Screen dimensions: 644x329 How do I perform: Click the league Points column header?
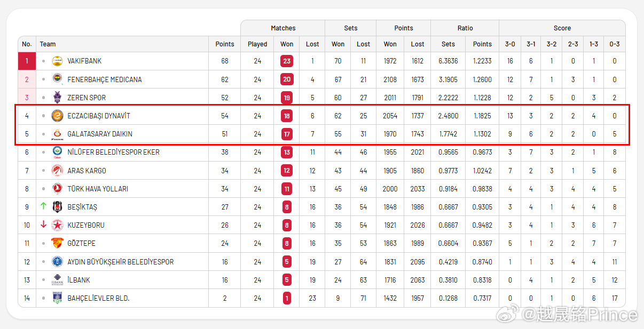[x=225, y=44]
